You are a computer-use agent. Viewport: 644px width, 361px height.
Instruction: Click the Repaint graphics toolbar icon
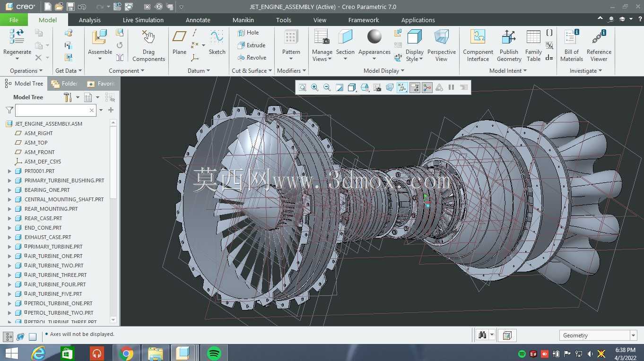tap(339, 87)
